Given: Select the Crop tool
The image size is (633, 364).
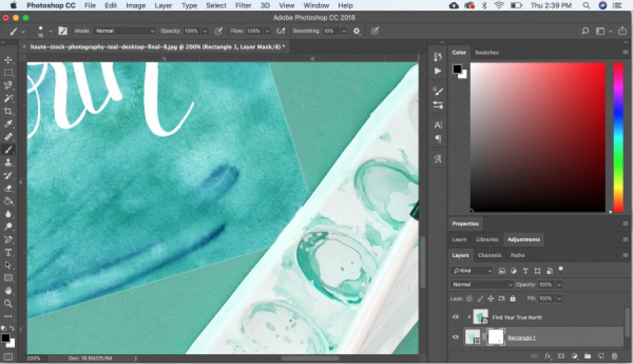Looking at the screenshot, I should tap(8, 111).
